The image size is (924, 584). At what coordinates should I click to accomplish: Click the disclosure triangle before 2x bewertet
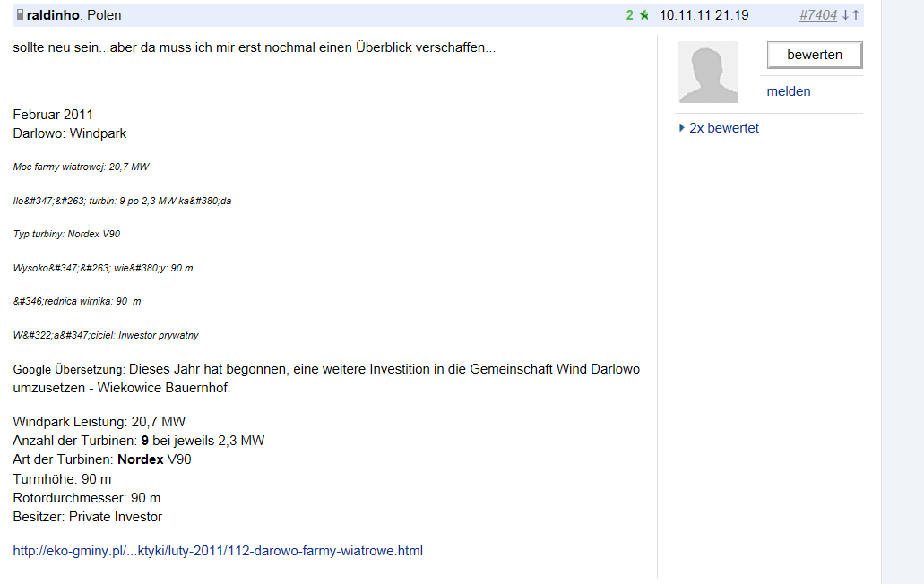[680, 127]
